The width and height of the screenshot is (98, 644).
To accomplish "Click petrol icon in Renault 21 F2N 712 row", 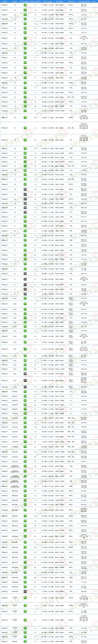I will (25, 217).
